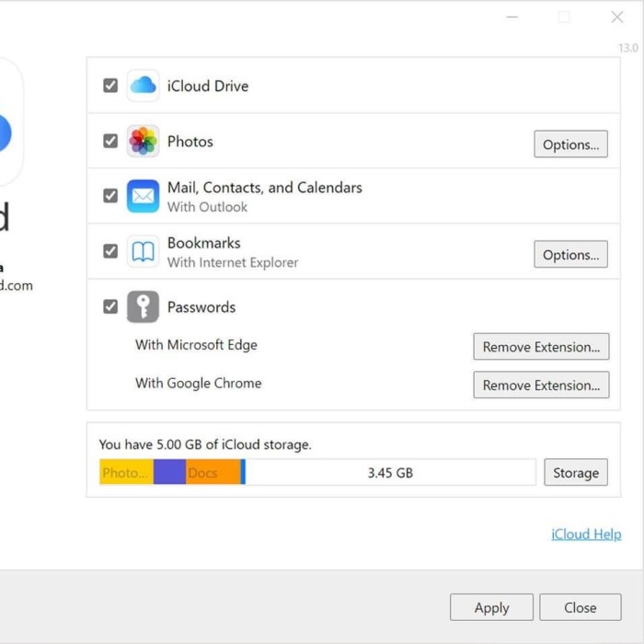
Task: Click the Mail envelope icon
Action: click(x=143, y=196)
